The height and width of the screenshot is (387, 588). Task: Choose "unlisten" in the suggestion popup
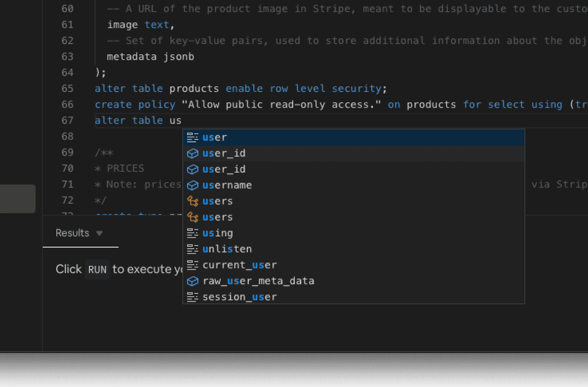[227, 249]
